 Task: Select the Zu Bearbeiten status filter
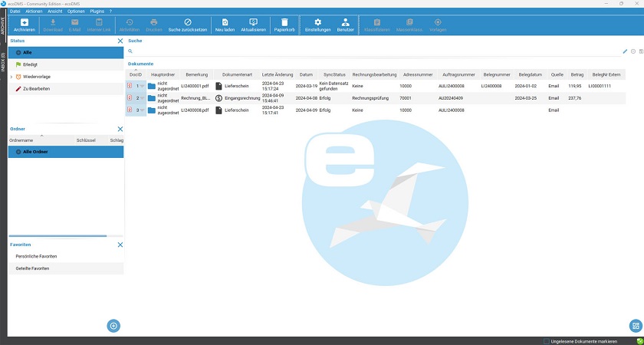click(x=66, y=89)
